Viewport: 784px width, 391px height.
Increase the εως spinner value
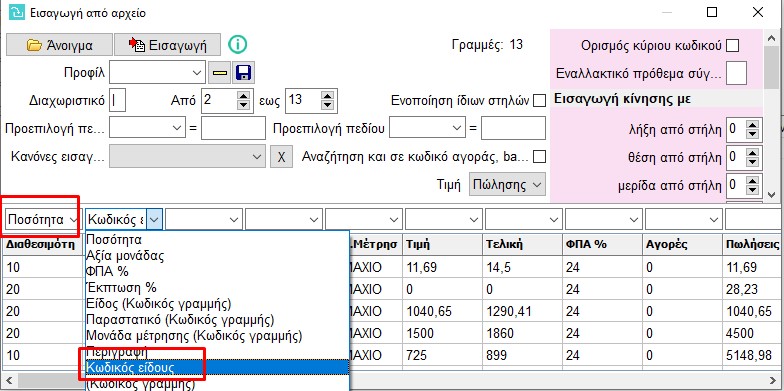pos(328,95)
